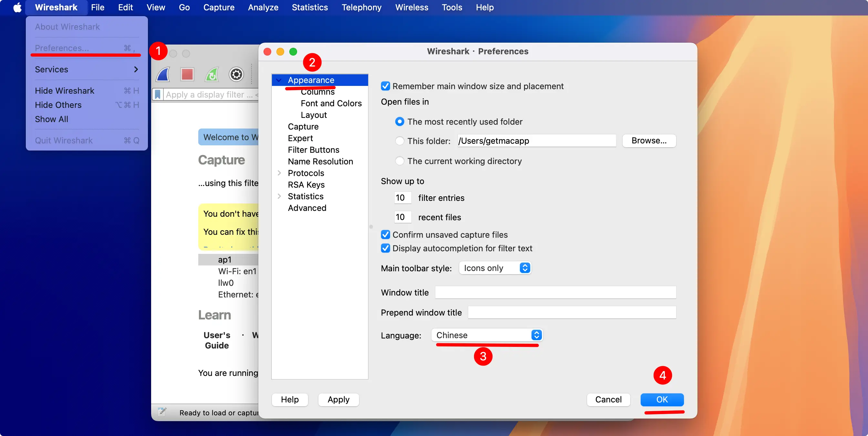Open the View menu
This screenshot has height=436, width=868.
tap(156, 7)
